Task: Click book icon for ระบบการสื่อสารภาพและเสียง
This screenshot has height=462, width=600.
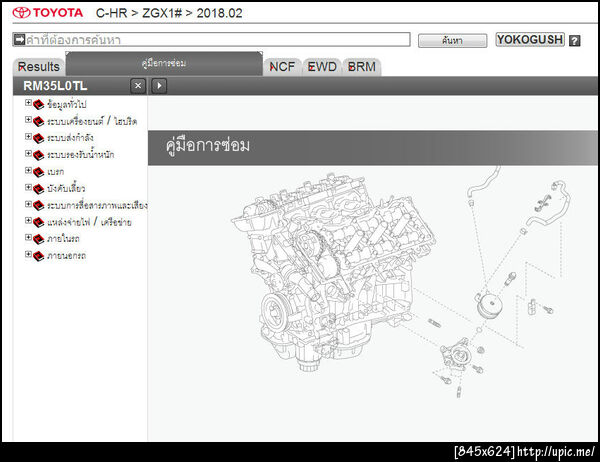Action: [x=39, y=206]
